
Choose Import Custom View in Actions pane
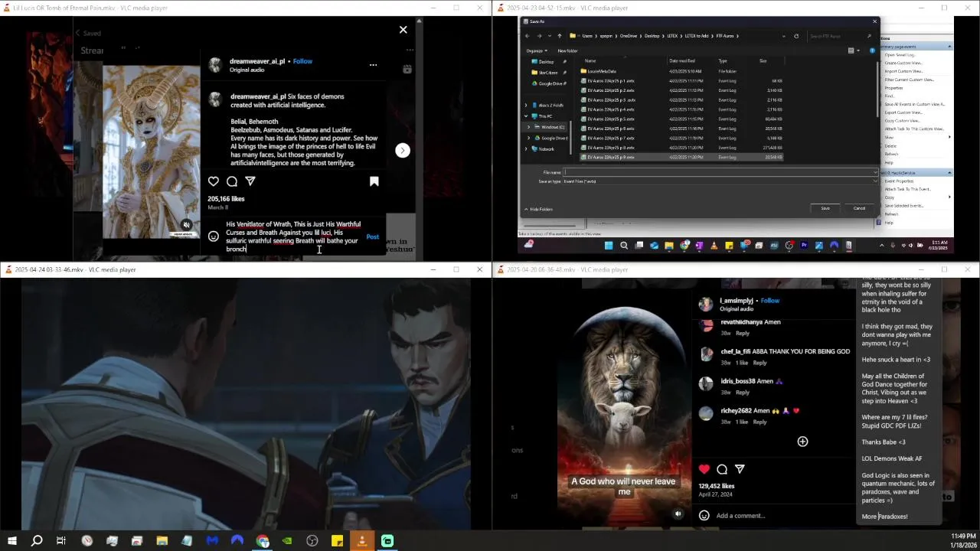(903, 71)
